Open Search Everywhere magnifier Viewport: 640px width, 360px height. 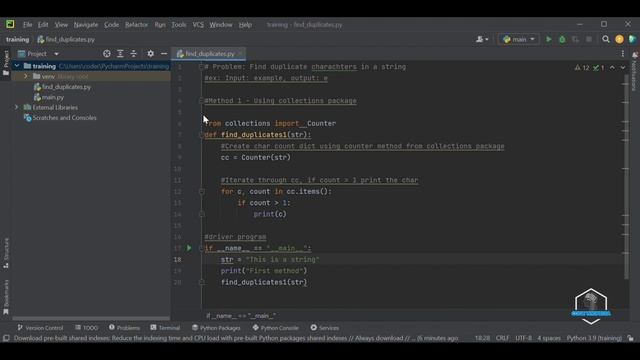pos(606,39)
